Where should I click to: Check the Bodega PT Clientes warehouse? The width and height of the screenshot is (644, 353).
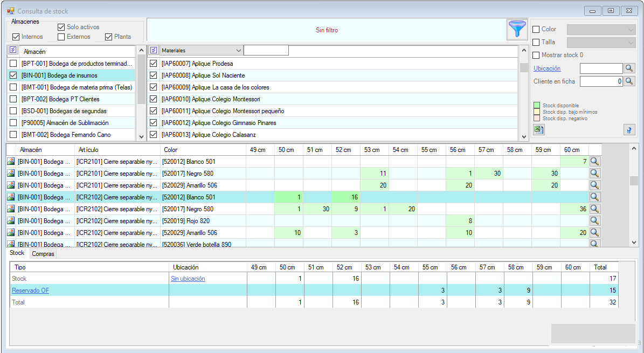pos(13,99)
